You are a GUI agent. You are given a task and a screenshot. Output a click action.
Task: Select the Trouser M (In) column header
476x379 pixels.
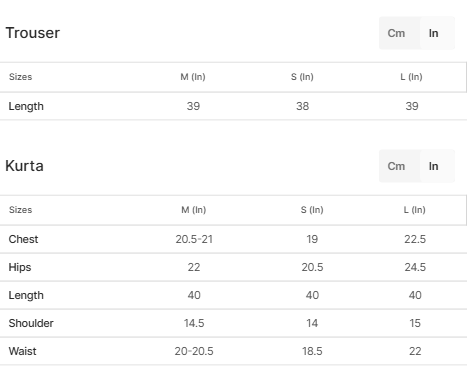tap(193, 77)
